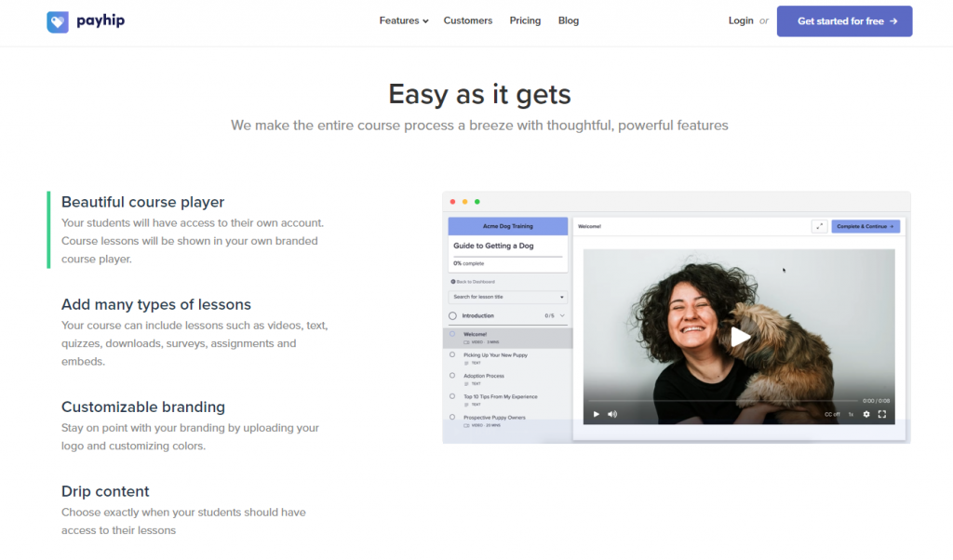The height and width of the screenshot is (560, 953).
Task: Toggle the CC off captions control
Action: tap(832, 414)
